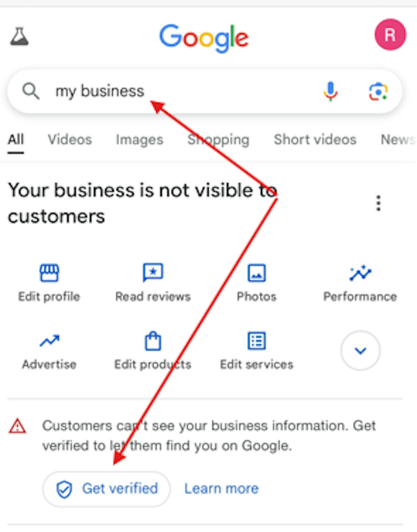Open the Search Labs flask icon

[x=19, y=36]
